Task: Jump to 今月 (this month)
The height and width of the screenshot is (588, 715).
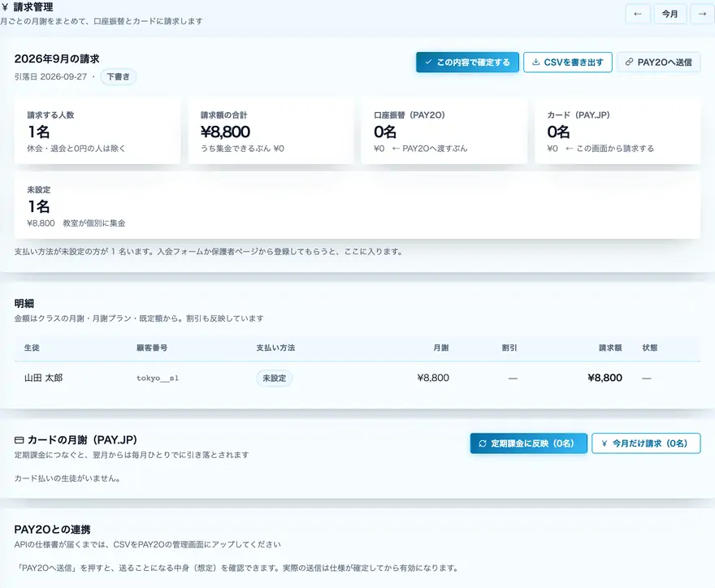Action: tap(669, 14)
